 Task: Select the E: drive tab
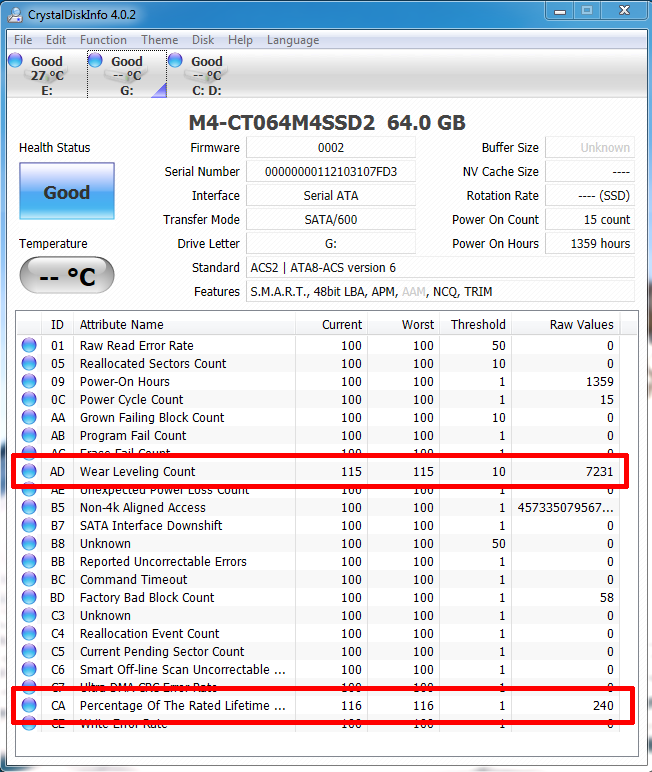pyautogui.click(x=47, y=75)
